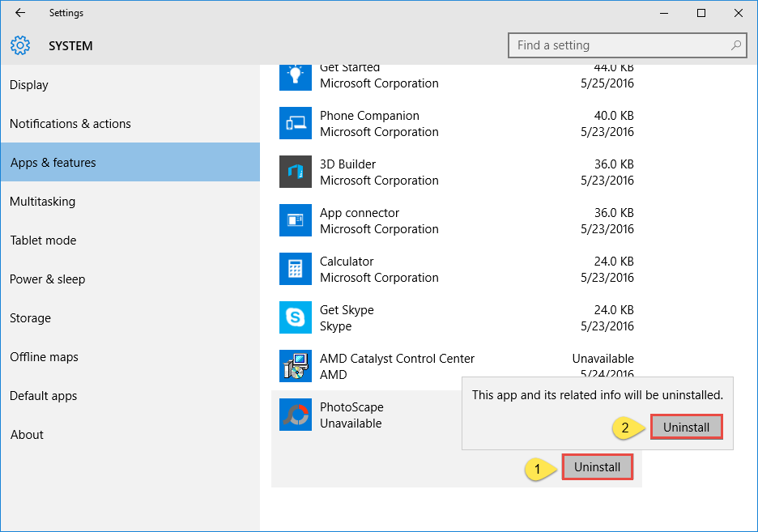Click Uninstall button under PhotoScape entry
The image size is (758, 532).
[598, 467]
